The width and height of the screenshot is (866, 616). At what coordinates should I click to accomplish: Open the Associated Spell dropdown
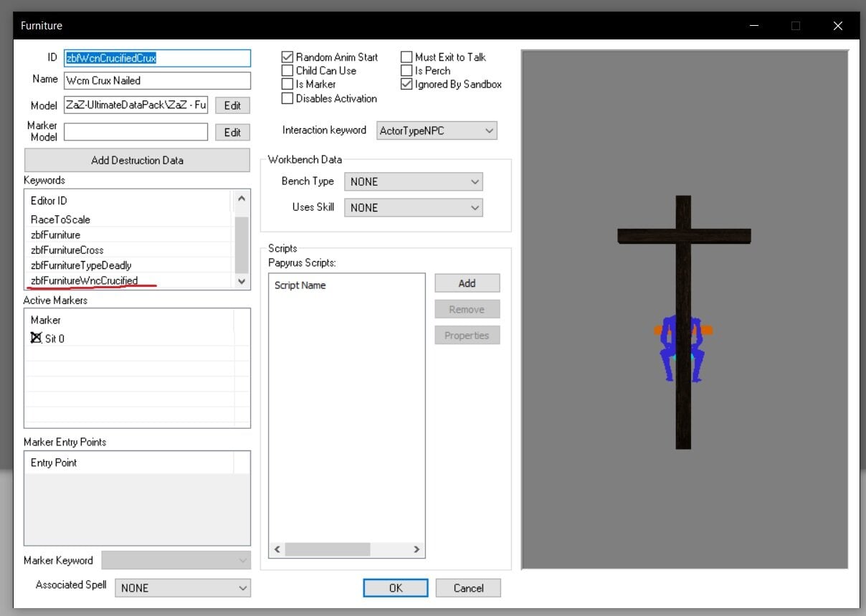(183, 587)
